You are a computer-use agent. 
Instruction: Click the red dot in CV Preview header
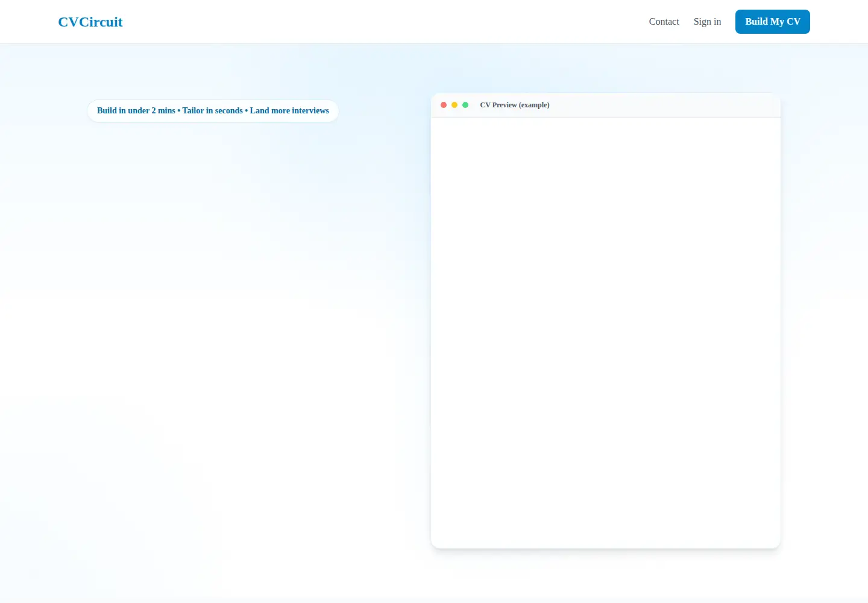click(444, 105)
